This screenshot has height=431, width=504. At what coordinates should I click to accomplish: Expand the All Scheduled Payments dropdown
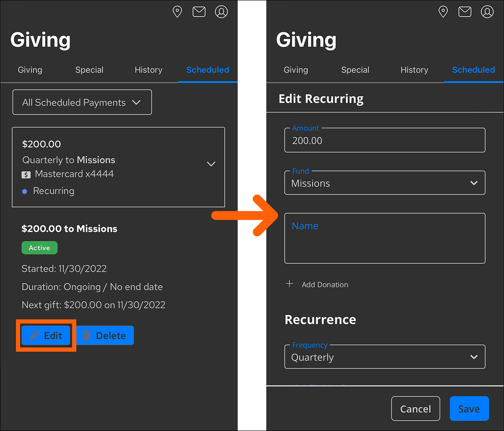[82, 102]
